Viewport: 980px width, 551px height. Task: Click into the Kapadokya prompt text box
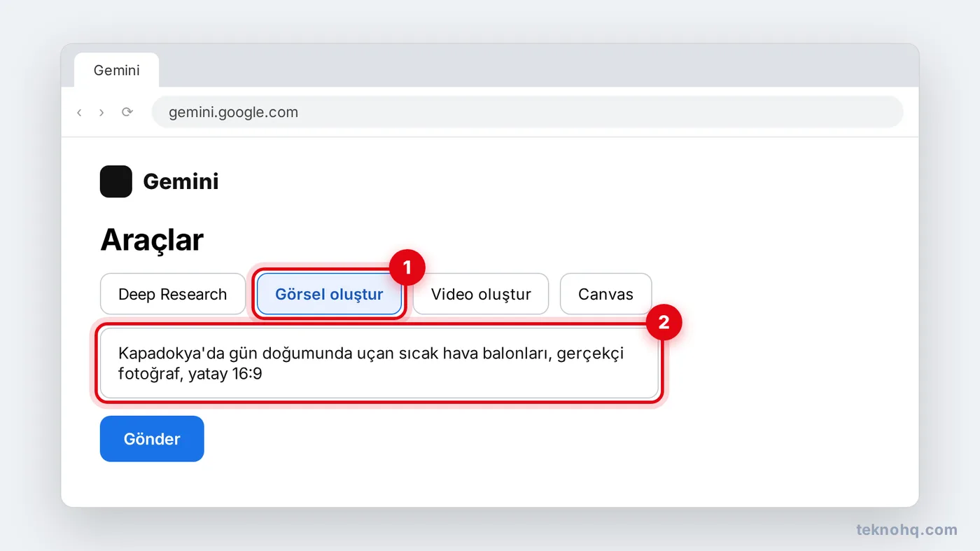tap(379, 363)
